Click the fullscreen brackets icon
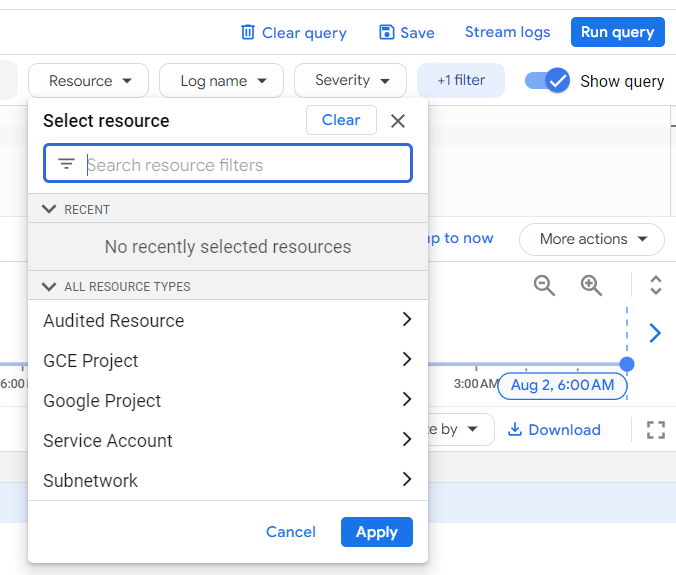 [656, 430]
